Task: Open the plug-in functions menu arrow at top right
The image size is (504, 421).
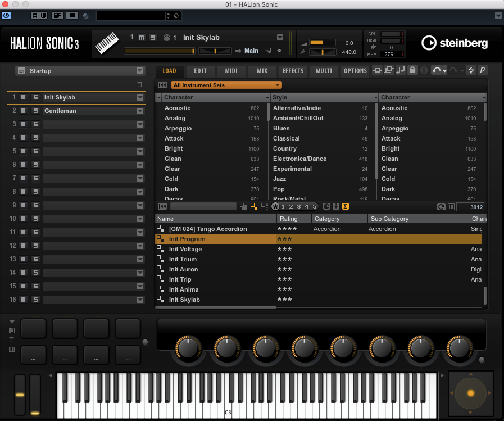Action: [x=498, y=15]
